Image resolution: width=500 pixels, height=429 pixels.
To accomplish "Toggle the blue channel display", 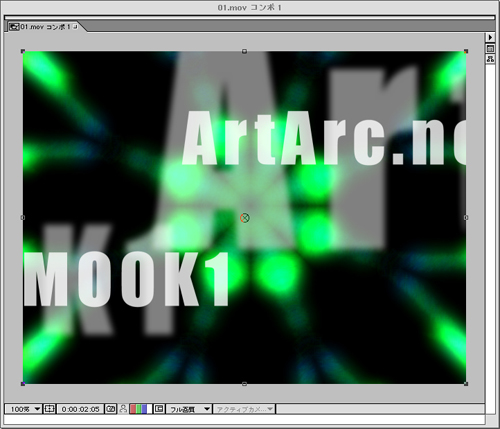I will tap(144, 409).
